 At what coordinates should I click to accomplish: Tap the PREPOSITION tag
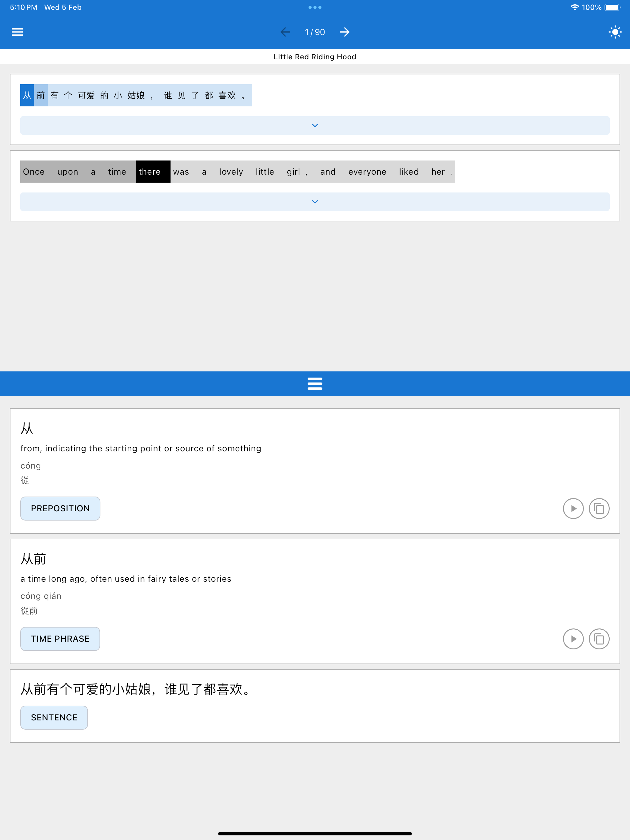60,509
